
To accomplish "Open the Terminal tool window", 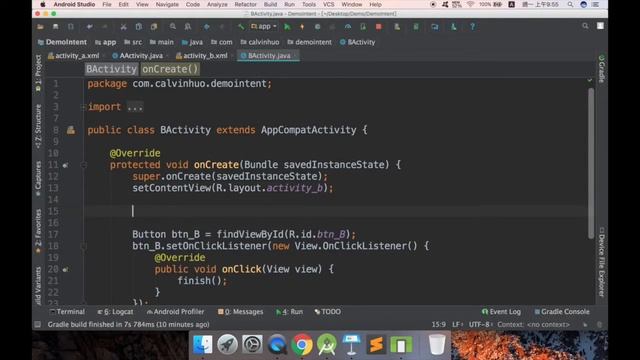I will [x=67, y=312].
